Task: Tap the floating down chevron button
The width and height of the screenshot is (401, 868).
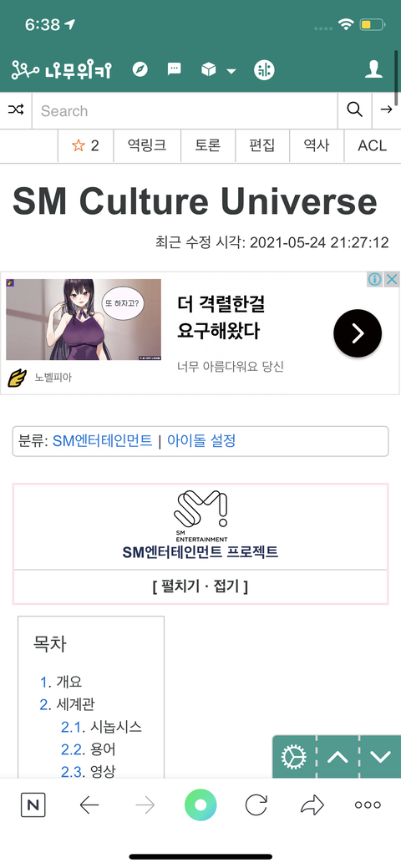Action: click(380, 757)
